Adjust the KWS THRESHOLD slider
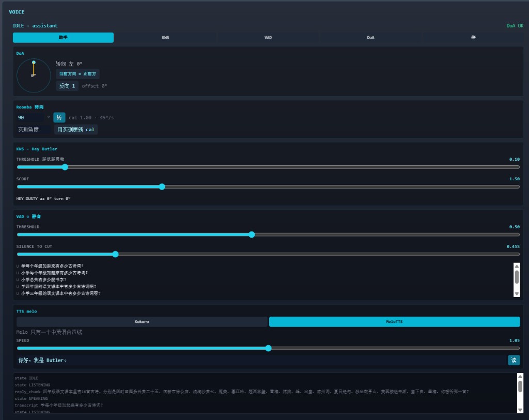 (268, 167)
